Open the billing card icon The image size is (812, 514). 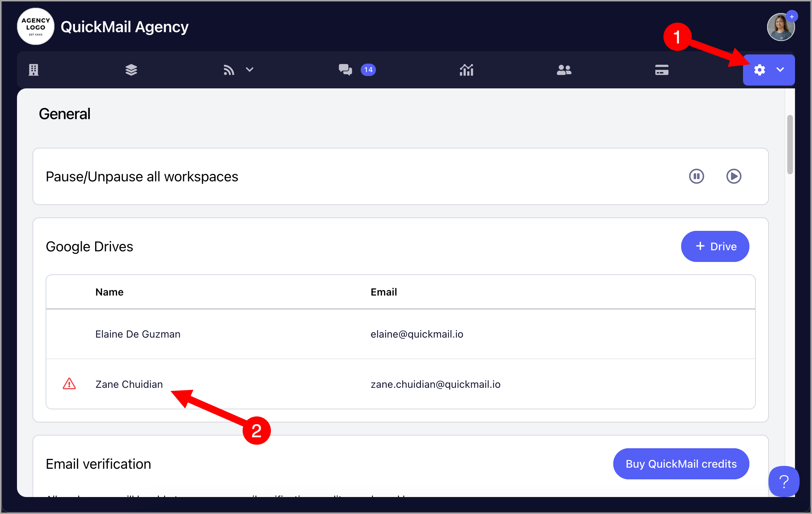click(x=662, y=70)
